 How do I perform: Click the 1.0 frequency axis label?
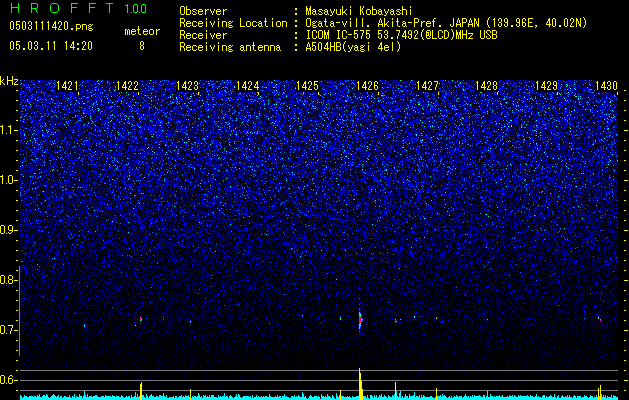tap(9, 180)
